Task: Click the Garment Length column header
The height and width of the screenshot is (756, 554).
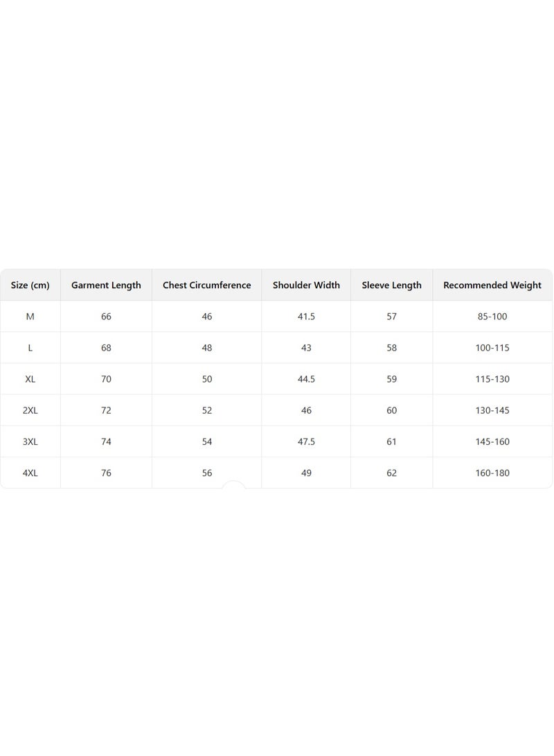Action: [106, 285]
